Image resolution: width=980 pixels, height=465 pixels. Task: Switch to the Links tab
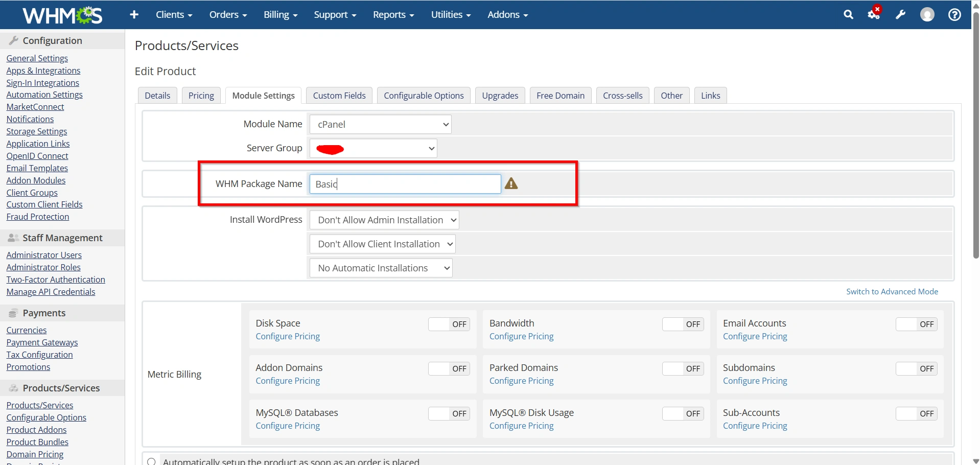[711, 96]
